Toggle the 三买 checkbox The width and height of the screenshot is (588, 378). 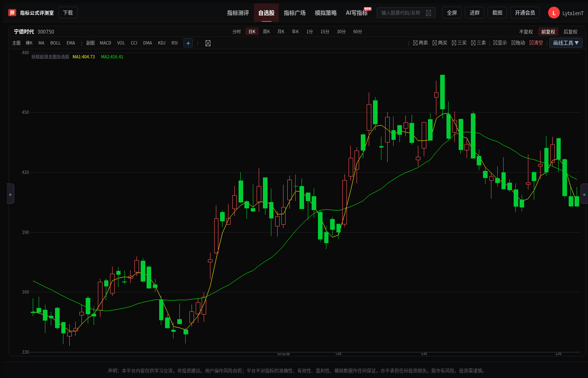[x=459, y=43]
